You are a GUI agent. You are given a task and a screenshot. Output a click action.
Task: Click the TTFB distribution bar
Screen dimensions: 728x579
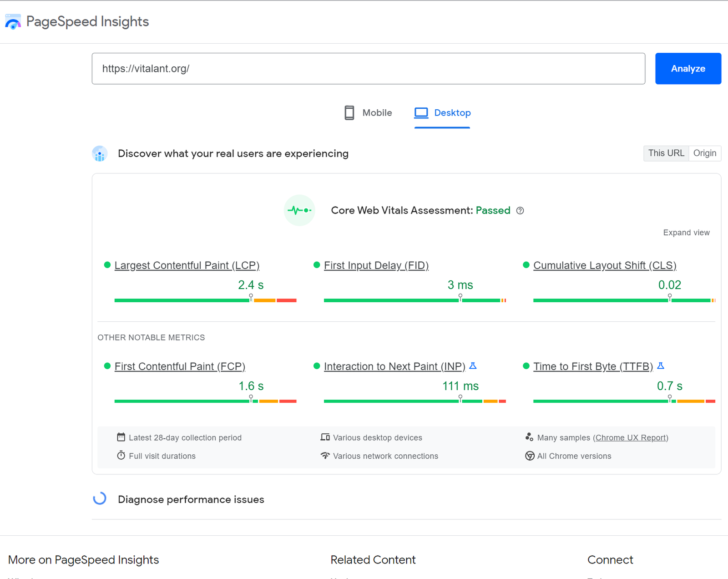[x=624, y=401]
